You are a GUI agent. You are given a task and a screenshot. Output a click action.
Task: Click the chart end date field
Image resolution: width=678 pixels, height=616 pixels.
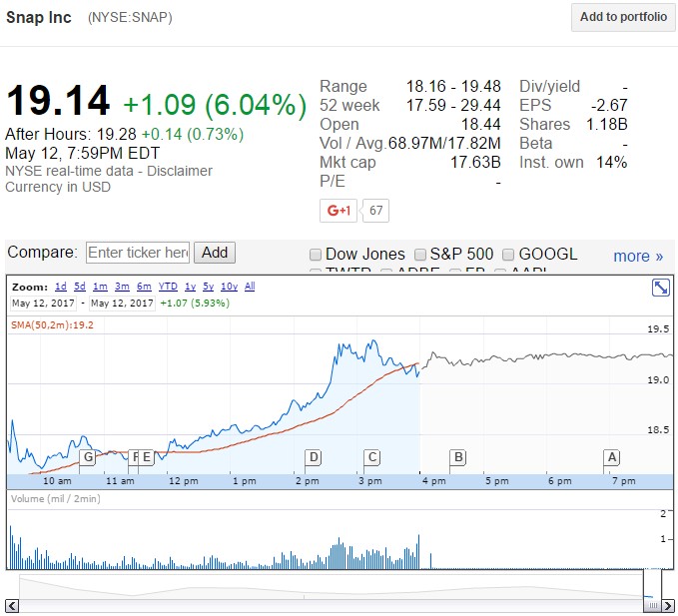click(x=122, y=304)
